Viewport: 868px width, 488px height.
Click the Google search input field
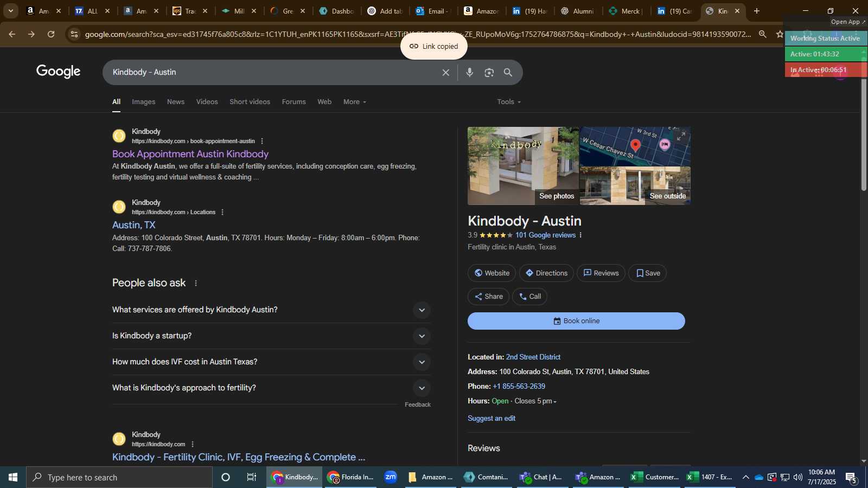pos(274,73)
